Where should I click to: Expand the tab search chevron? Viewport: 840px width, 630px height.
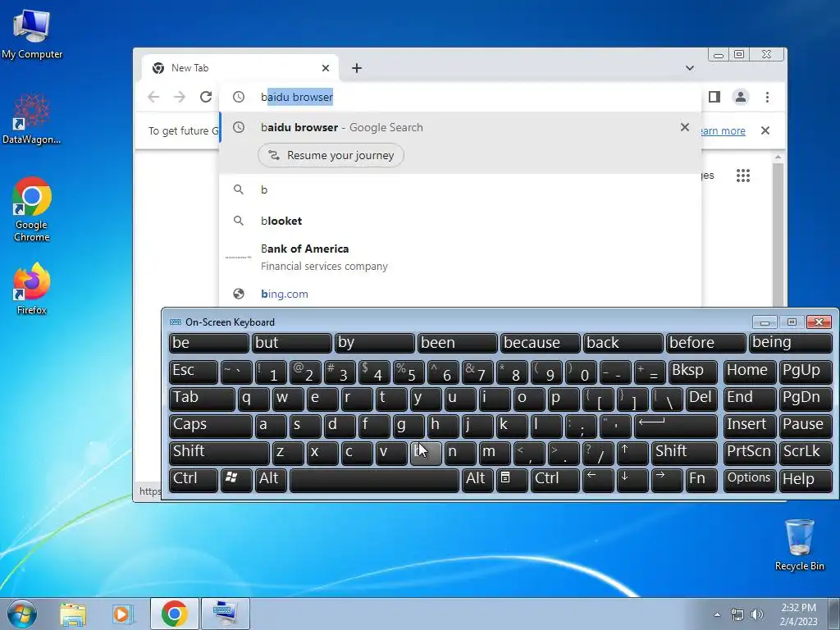coord(689,68)
